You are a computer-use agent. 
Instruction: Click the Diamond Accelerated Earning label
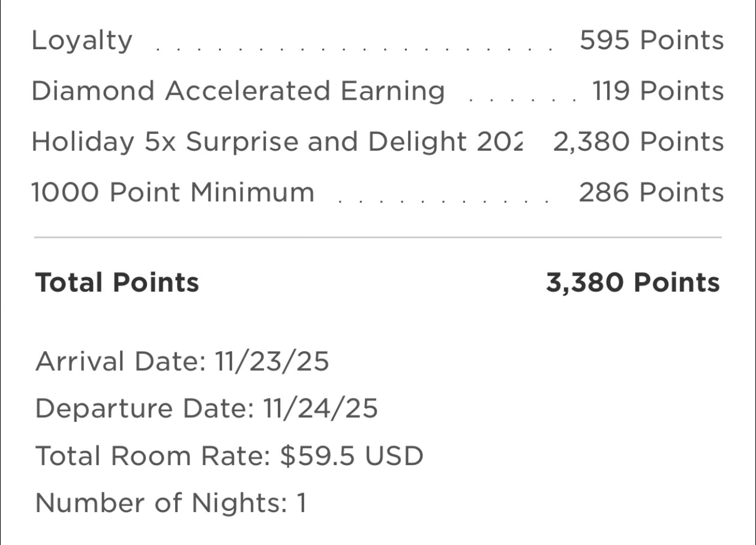tap(238, 91)
